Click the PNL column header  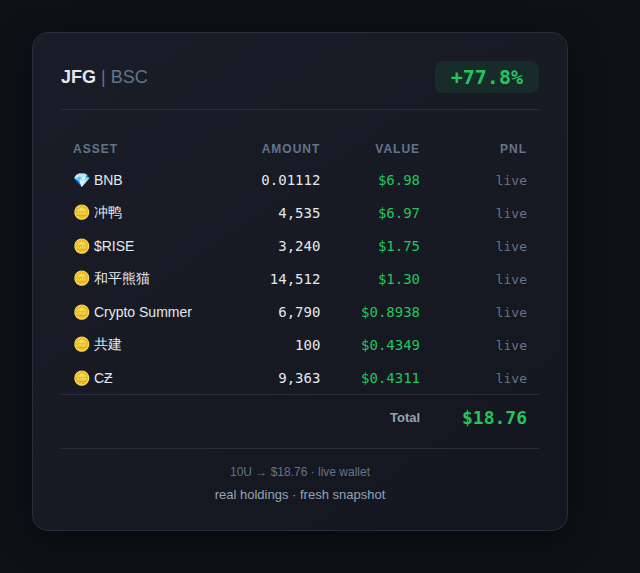(x=513, y=149)
